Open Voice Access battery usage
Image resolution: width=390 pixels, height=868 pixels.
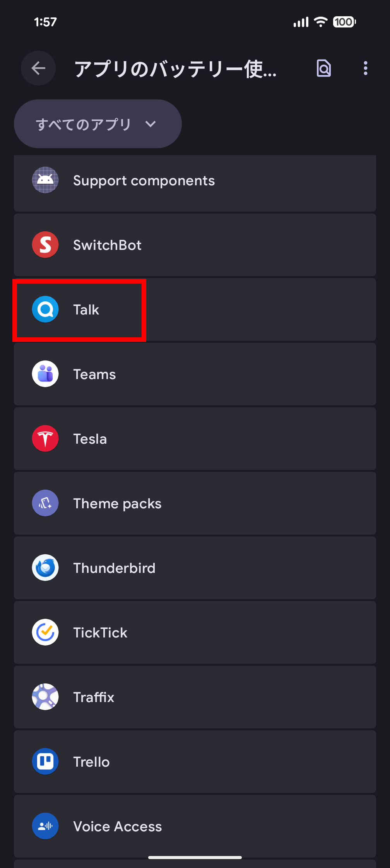195,827
